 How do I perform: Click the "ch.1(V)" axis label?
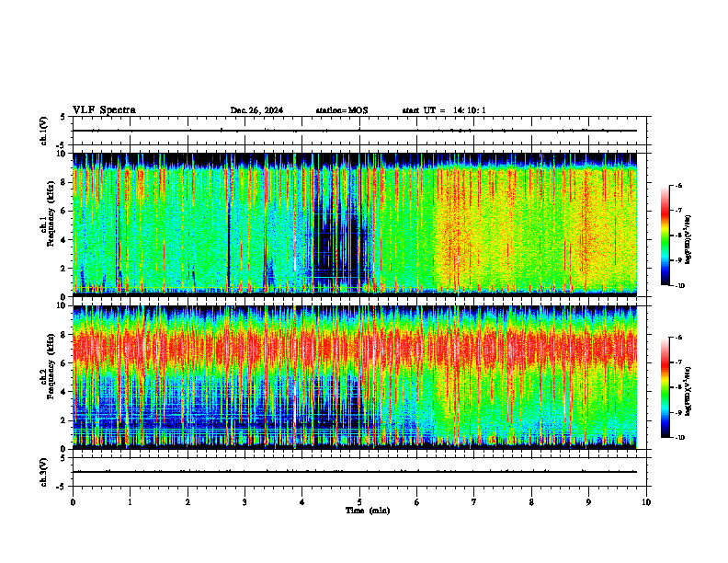pyautogui.click(x=43, y=131)
